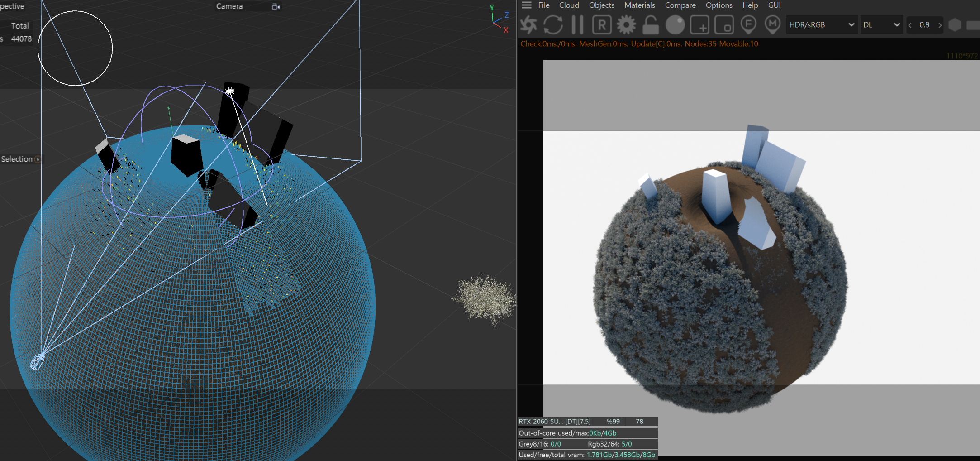The width and height of the screenshot is (980, 461).
Task: Open the GUI menu
Action: [x=775, y=5]
